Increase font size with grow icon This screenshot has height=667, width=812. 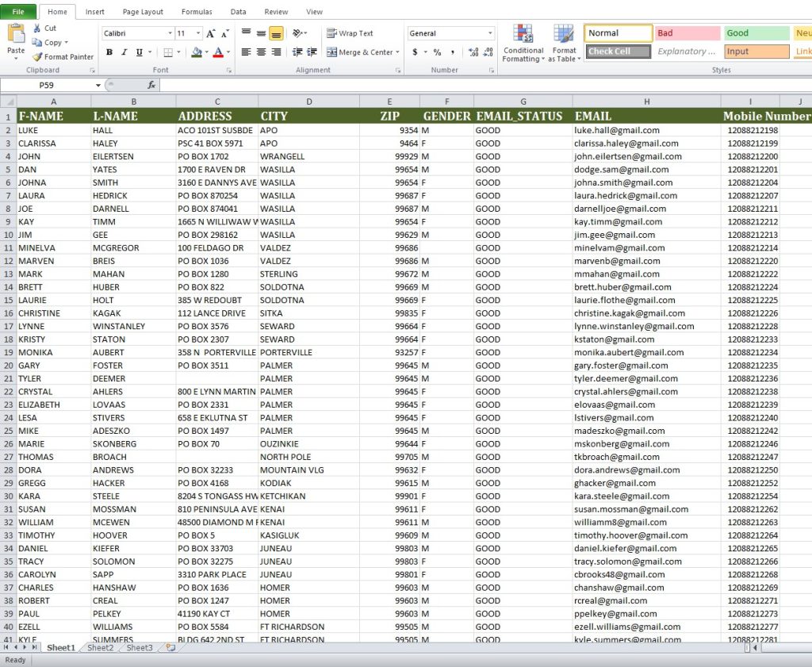tap(210, 33)
